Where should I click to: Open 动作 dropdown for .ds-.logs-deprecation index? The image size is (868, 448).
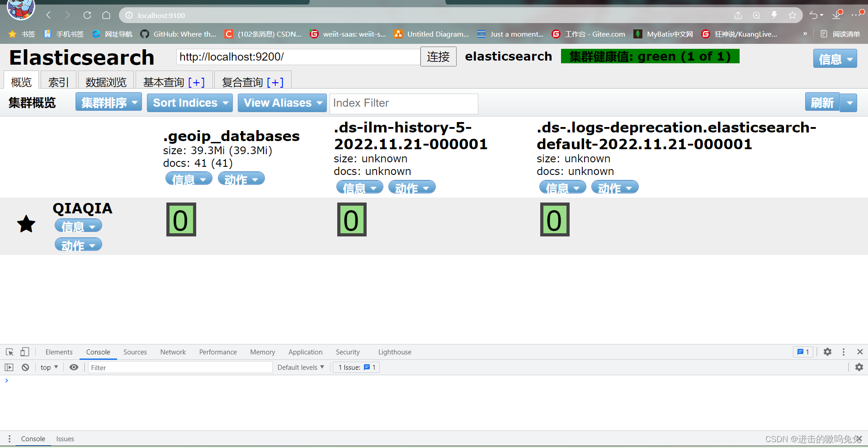click(615, 187)
